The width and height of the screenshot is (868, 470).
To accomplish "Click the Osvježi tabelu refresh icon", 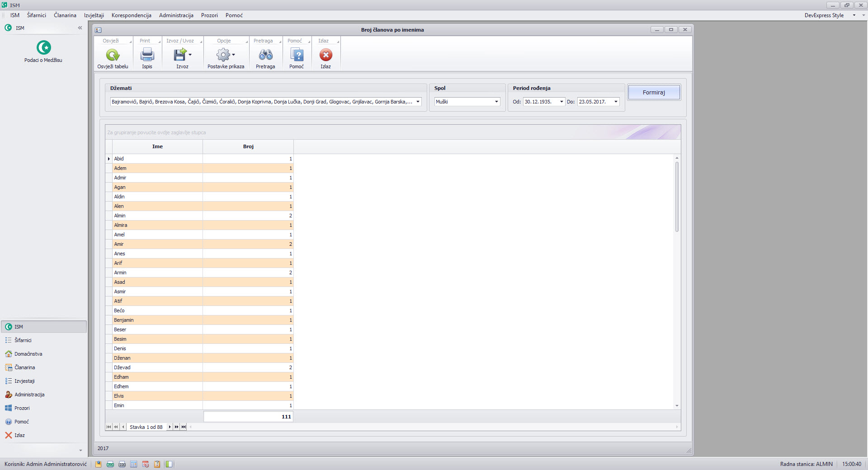I will click(113, 55).
